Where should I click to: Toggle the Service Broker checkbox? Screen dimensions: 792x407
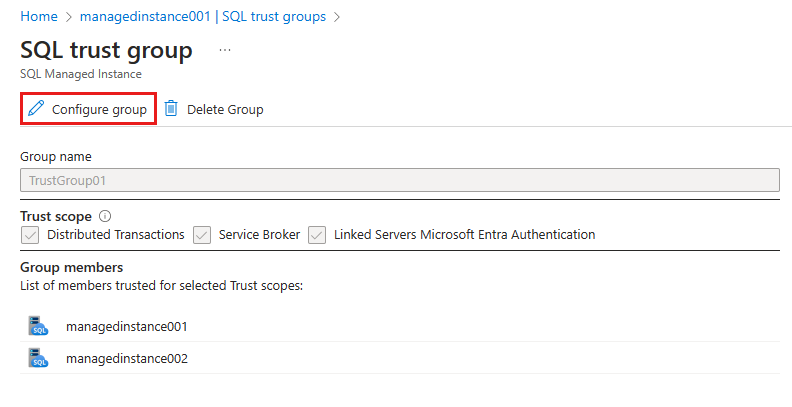pos(202,235)
